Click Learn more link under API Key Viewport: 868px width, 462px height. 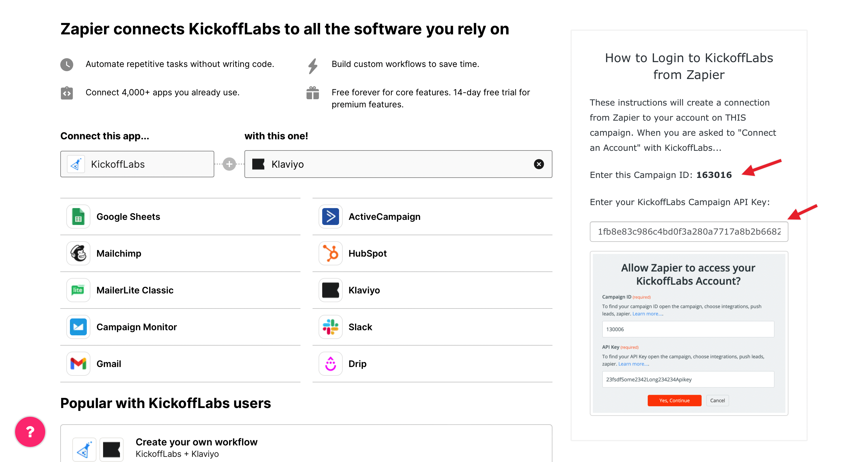tap(634, 364)
